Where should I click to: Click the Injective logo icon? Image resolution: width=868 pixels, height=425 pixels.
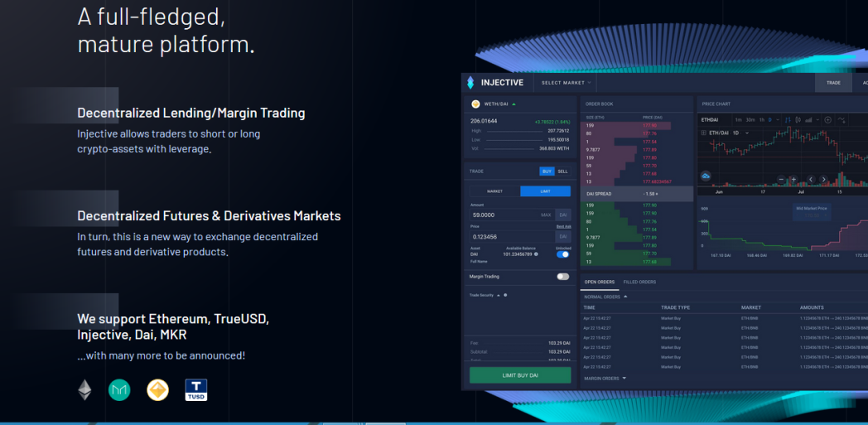click(x=470, y=83)
